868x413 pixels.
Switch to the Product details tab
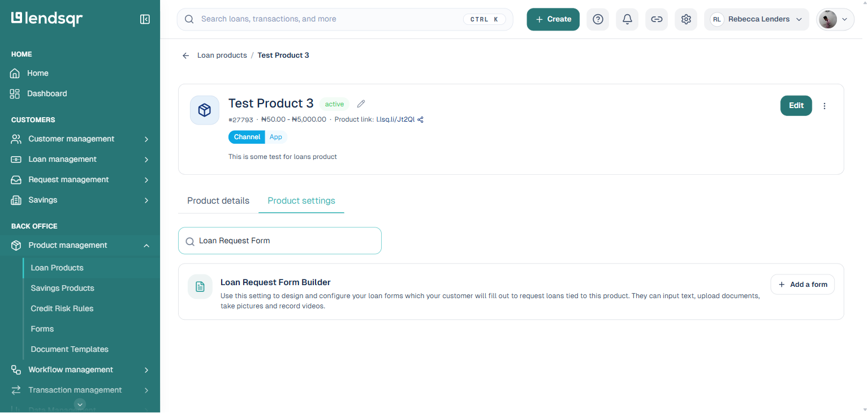[x=218, y=201]
